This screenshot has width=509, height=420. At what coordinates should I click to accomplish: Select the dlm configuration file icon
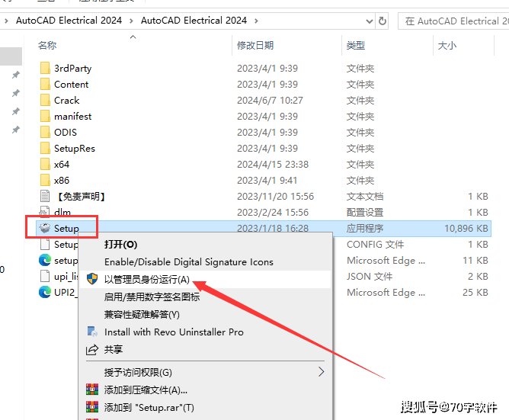(x=45, y=212)
